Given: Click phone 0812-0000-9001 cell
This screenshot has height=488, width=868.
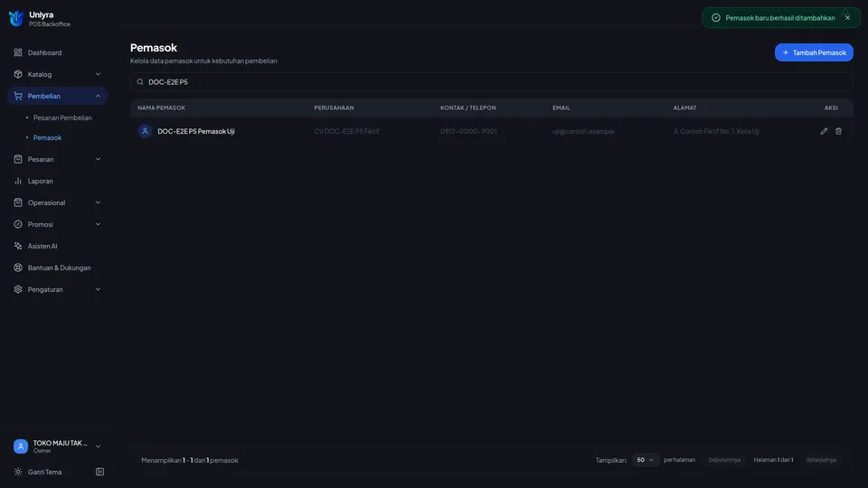Looking at the screenshot, I should pyautogui.click(x=468, y=131).
